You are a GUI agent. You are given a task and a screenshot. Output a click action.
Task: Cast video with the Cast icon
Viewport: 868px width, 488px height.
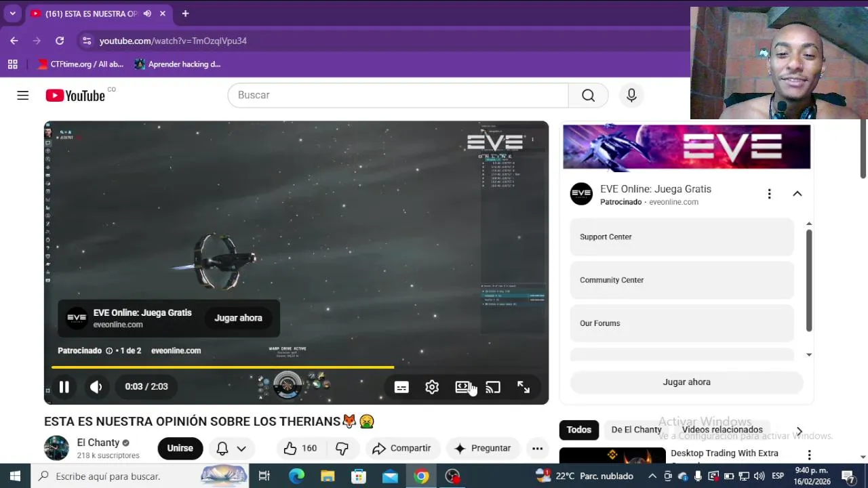(493, 387)
